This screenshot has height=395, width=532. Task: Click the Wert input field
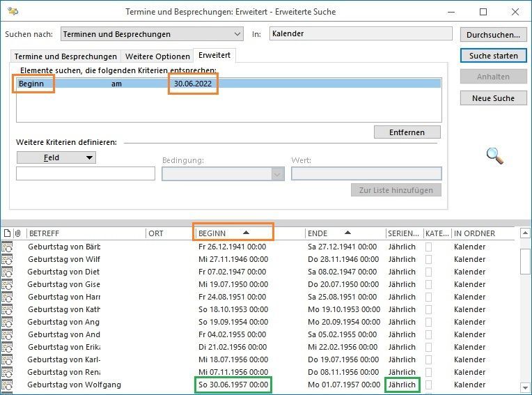(366, 173)
